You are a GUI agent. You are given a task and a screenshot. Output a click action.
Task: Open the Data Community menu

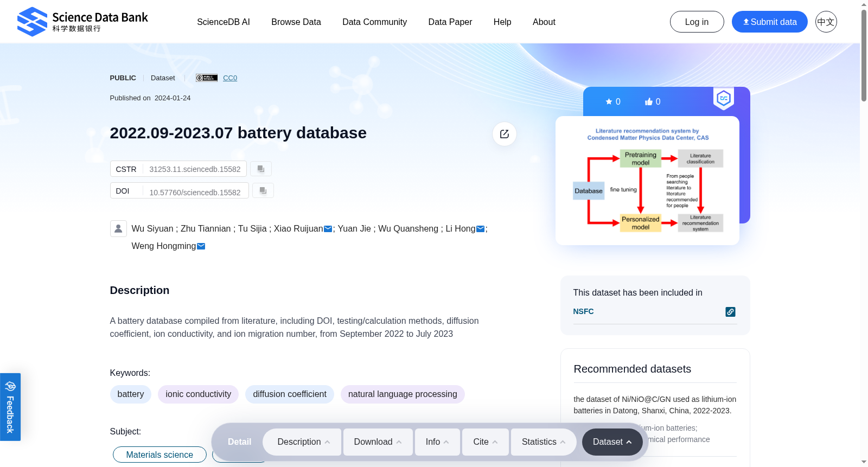[374, 22]
